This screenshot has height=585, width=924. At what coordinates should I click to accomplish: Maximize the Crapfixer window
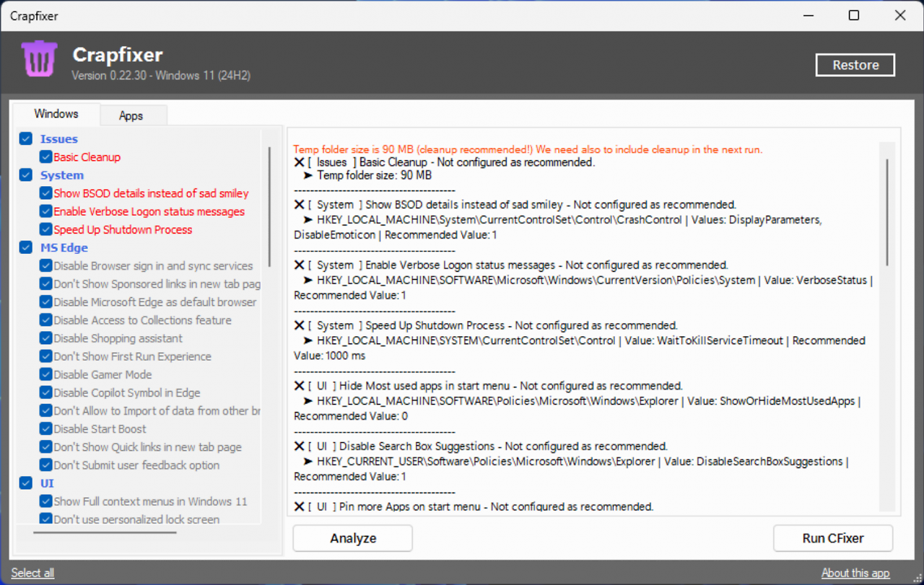854,15
